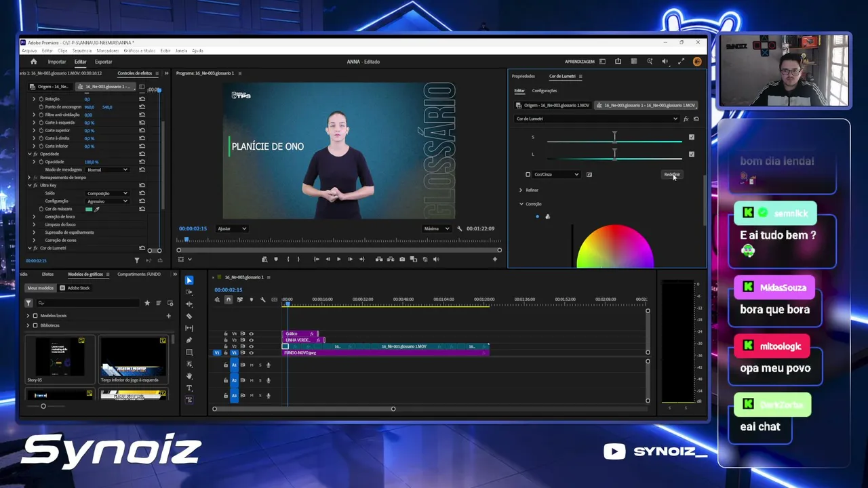Select the Rectangle shape tool
868x488 pixels.
click(189, 352)
